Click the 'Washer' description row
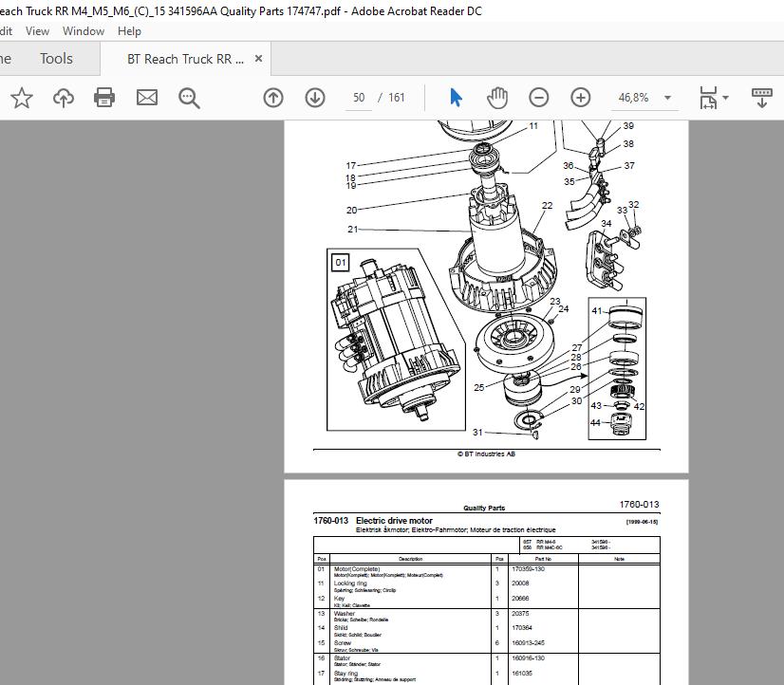The width and height of the screenshot is (784, 685). 410,616
